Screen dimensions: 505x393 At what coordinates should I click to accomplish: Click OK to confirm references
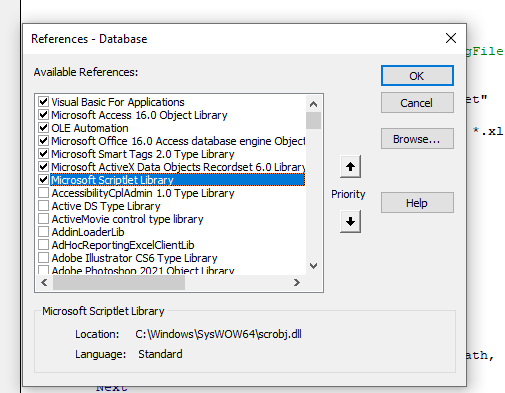pyautogui.click(x=417, y=76)
